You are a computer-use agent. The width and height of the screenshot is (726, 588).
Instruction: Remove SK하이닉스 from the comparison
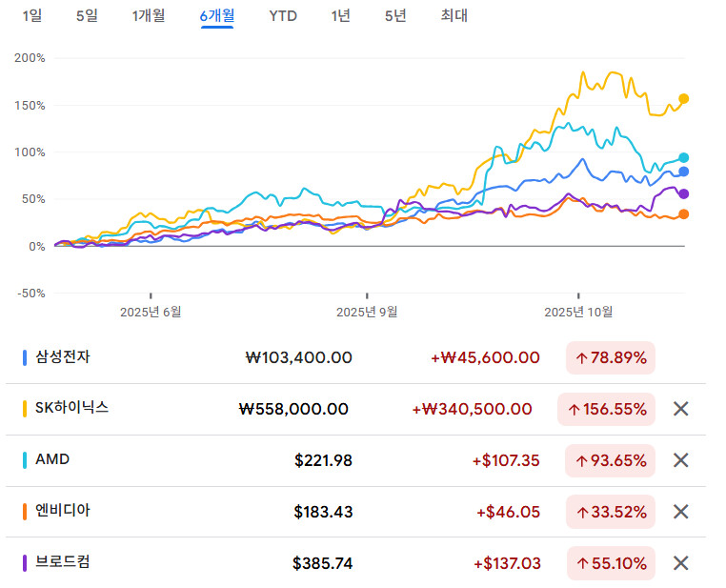(x=680, y=409)
